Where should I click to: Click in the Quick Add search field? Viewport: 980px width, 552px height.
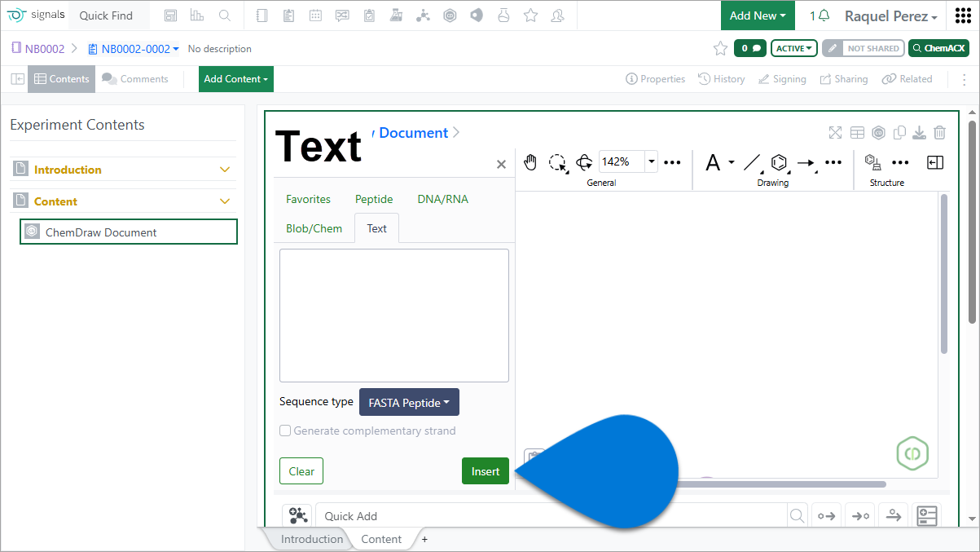[550, 516]
